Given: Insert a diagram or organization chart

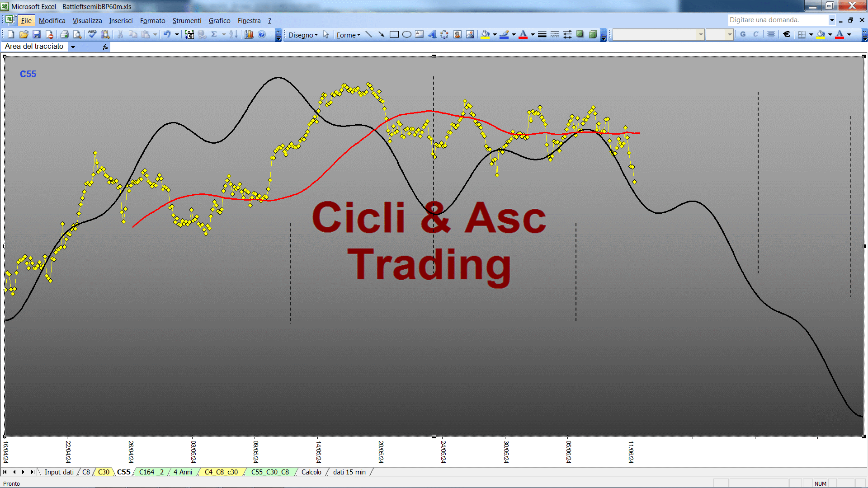Looking at the screenshot, I should 444,34.
